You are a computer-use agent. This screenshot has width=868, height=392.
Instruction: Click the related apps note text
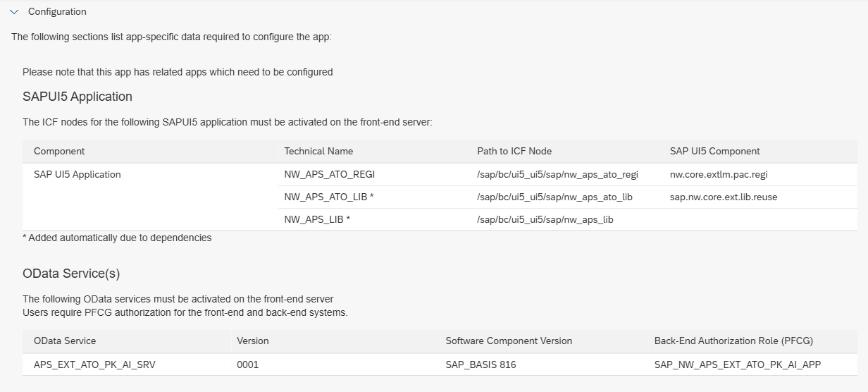click(x=178, y=72)
